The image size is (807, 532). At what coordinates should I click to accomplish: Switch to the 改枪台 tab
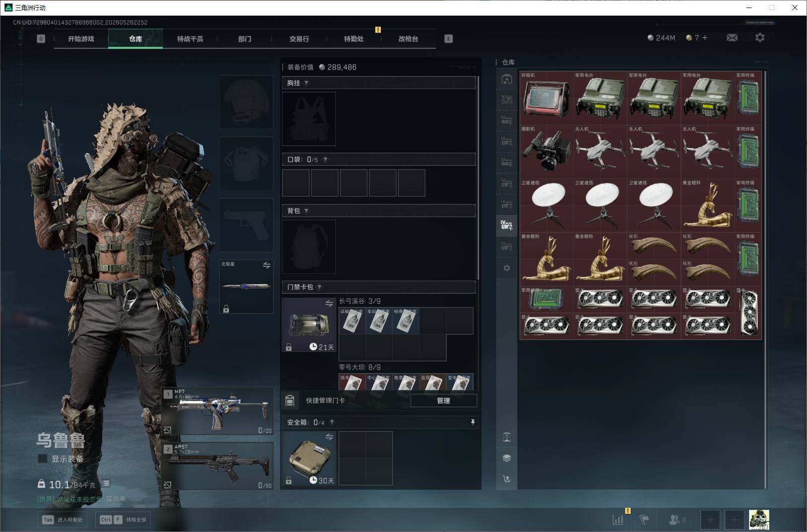tap(408, 39)
